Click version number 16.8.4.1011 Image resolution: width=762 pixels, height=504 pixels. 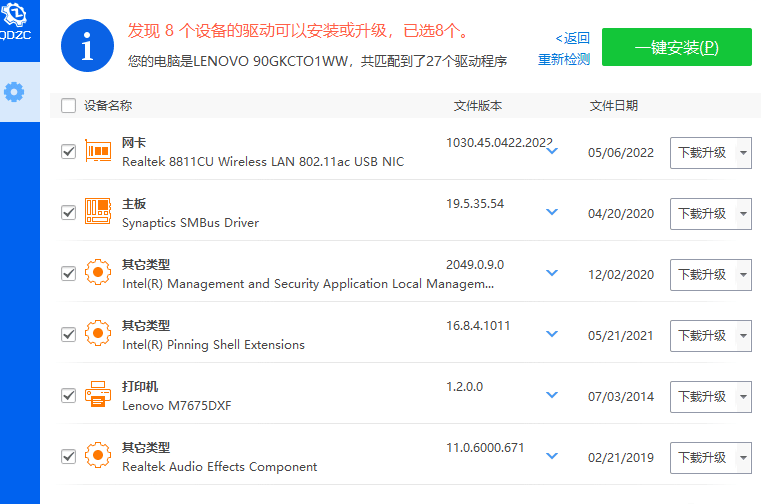(478, 326)
